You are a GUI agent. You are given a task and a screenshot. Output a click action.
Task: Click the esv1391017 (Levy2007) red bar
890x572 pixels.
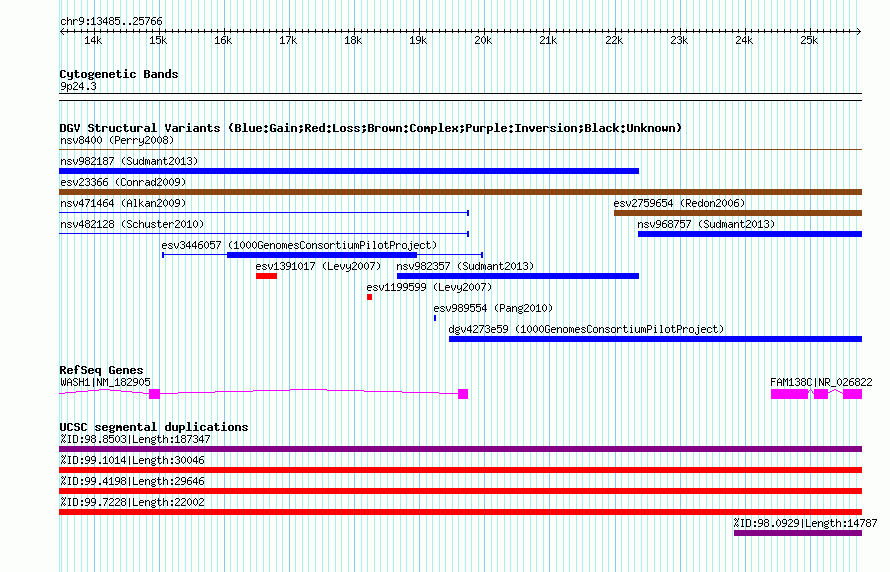tap(266, 276)
